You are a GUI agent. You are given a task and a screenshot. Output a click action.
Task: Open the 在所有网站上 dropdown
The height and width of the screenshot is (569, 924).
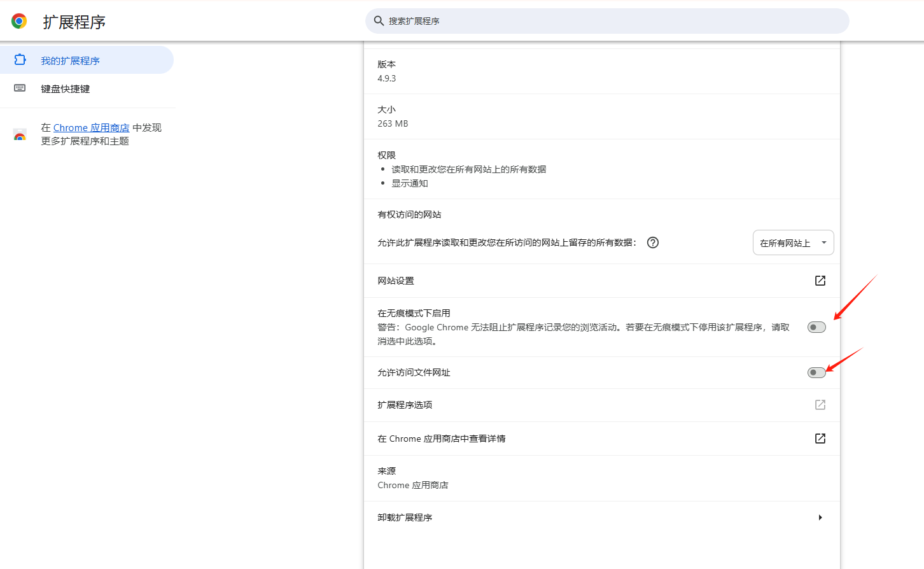pyautogui.click(x=793, y=242)
